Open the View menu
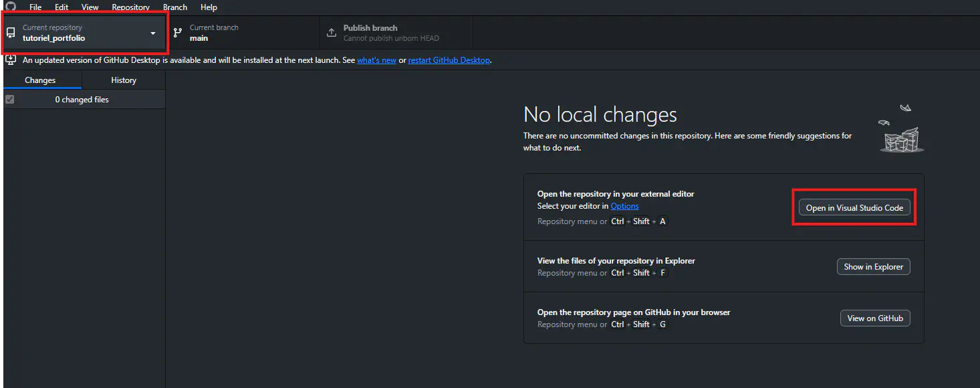This screenshot has height=388, width=980. (x=90, y=7)
